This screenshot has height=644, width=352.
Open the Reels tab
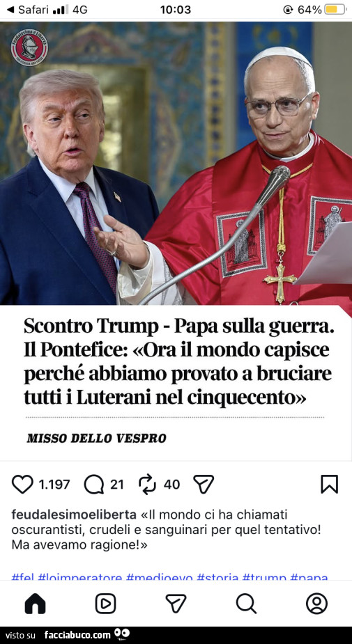click(106, 604)
